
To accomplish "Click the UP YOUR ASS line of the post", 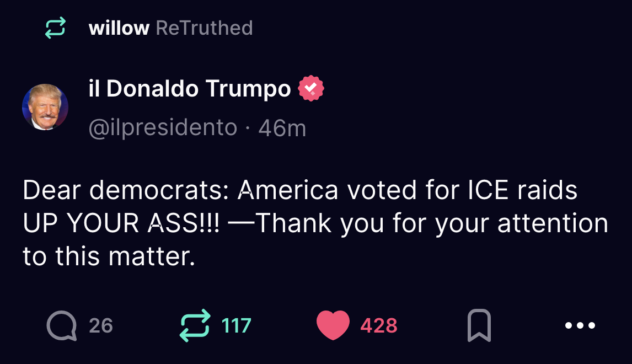I will tap(121, 224).
